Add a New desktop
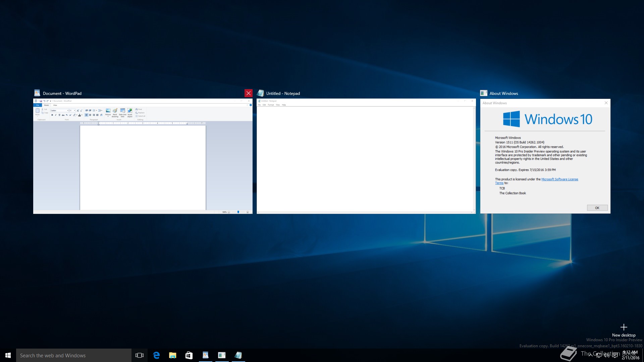 pyautogui.click(x=624, y=329)
